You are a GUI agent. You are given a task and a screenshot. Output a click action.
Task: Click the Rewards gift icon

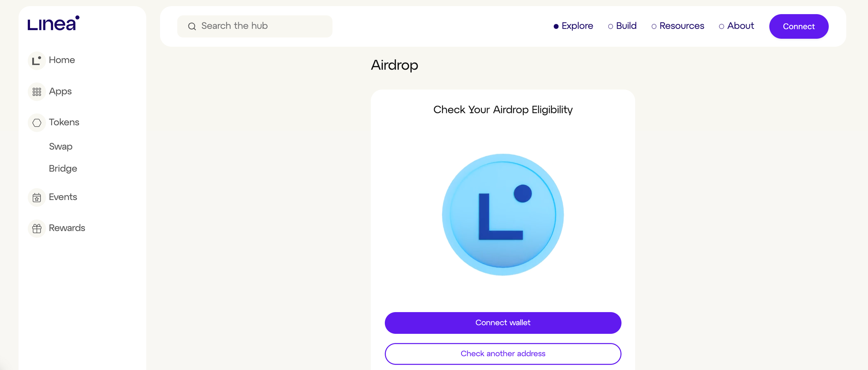click(37, 229)
